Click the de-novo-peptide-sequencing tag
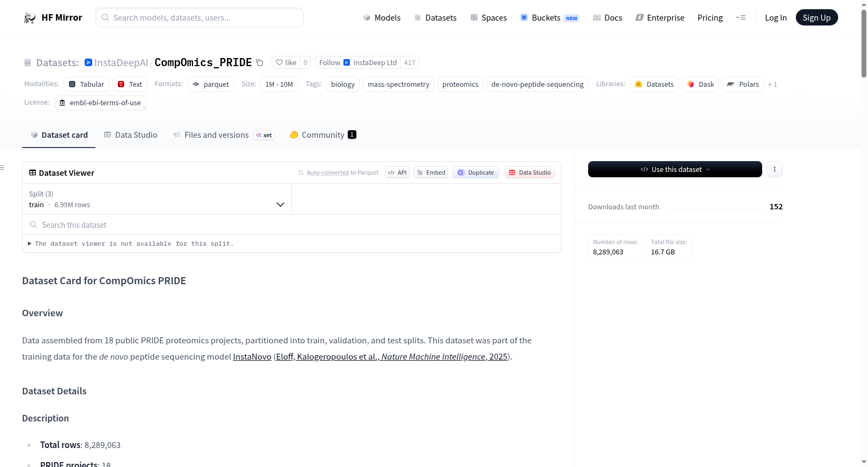 click(x=538, y=84)
